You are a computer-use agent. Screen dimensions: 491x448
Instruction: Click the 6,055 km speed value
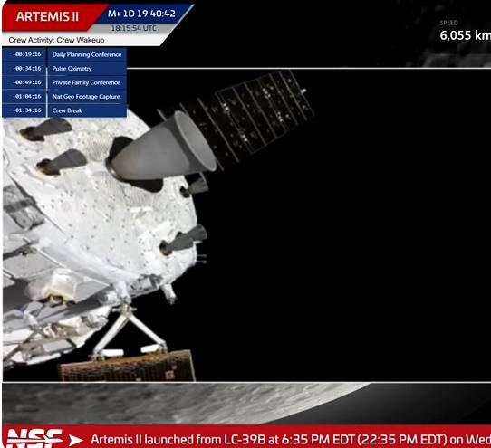point(466,35)
